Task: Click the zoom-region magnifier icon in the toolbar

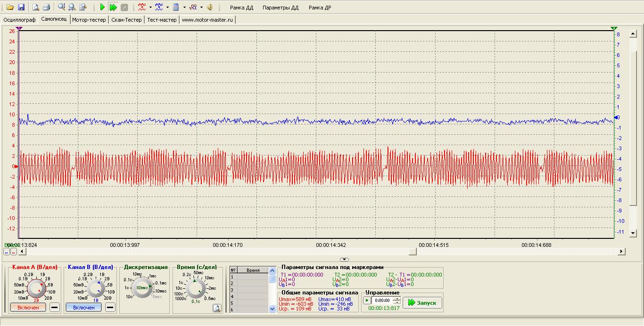Action: click(83, 8)
